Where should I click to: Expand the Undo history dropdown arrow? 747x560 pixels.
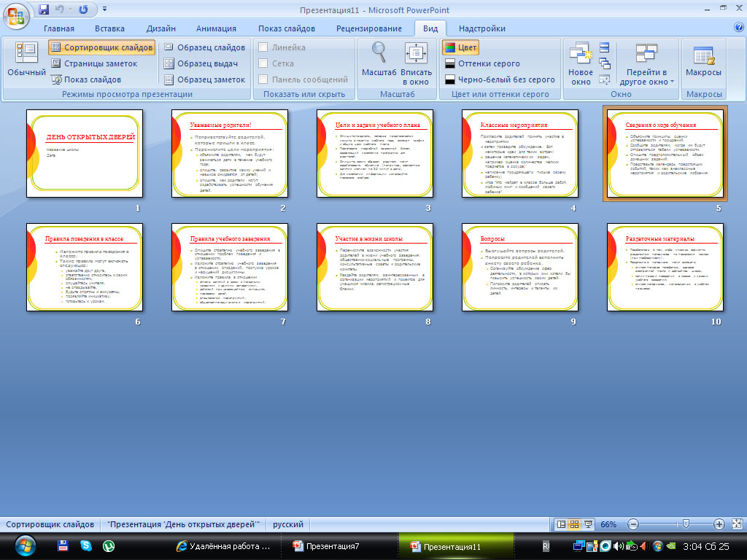click(x=71, y=10)
